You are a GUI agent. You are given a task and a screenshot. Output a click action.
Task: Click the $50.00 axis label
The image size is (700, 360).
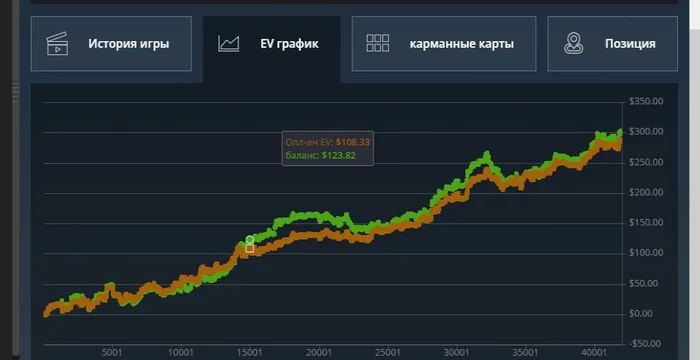643,284
